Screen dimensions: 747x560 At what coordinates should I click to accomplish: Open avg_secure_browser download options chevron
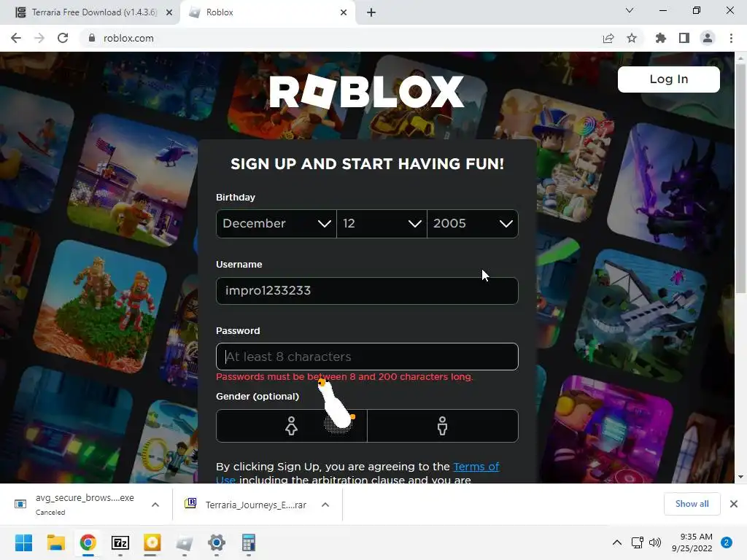click(155, 505)
